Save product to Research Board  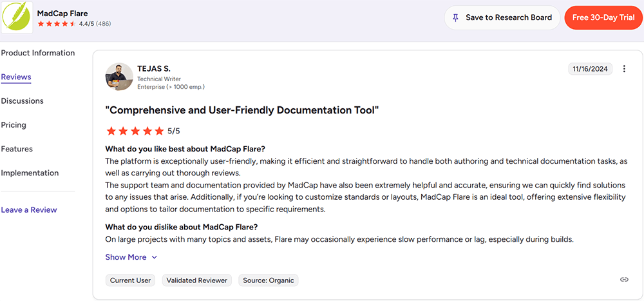click(502, 17)
